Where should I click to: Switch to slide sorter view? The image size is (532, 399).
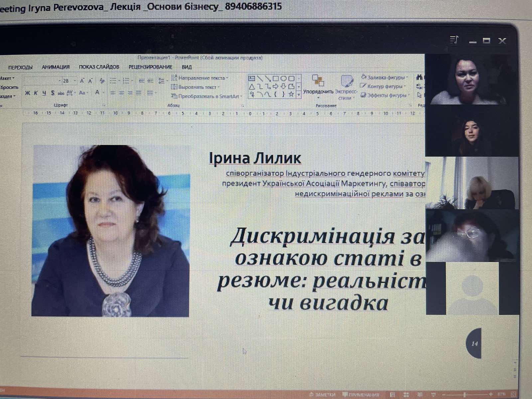point(406,395)
